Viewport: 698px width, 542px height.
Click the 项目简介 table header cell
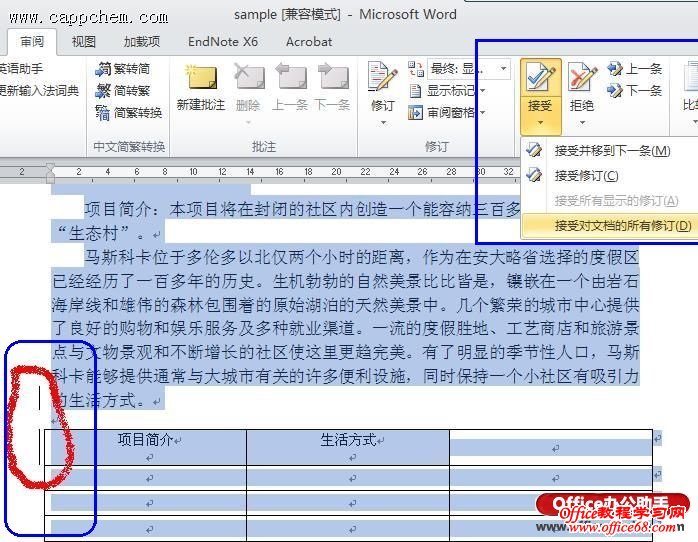point(146,448)
